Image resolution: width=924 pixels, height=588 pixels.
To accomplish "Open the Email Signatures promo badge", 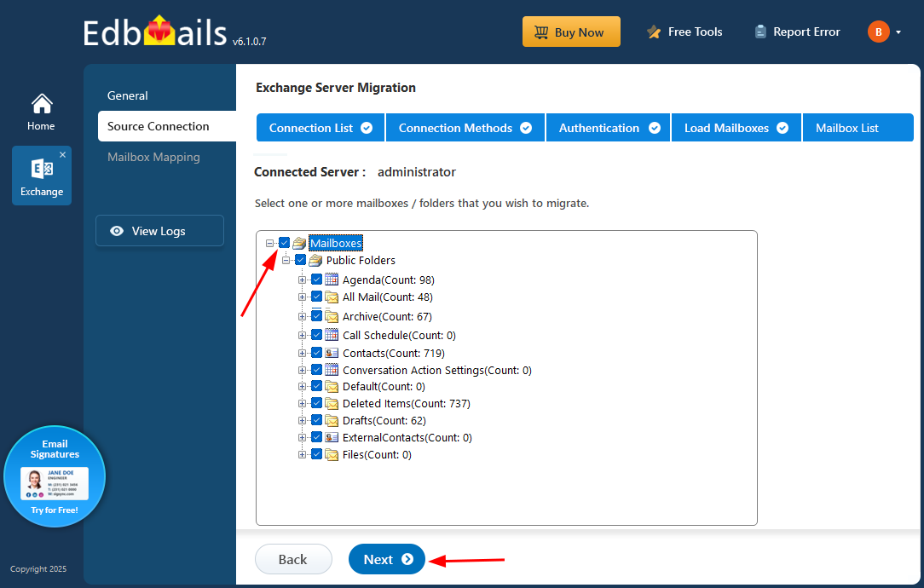I will (55, 476).
